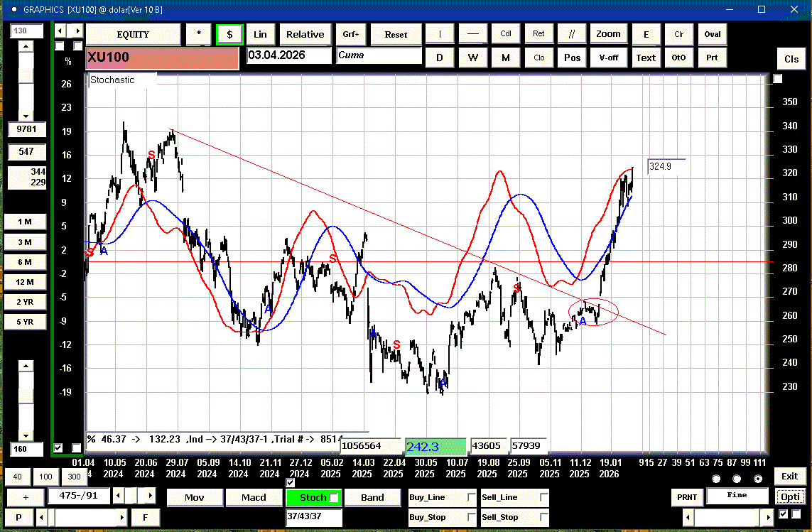This screenshot has width=812, height=532.
Task: Switch to the Macd indicator
Action: (x=254, y=497)
